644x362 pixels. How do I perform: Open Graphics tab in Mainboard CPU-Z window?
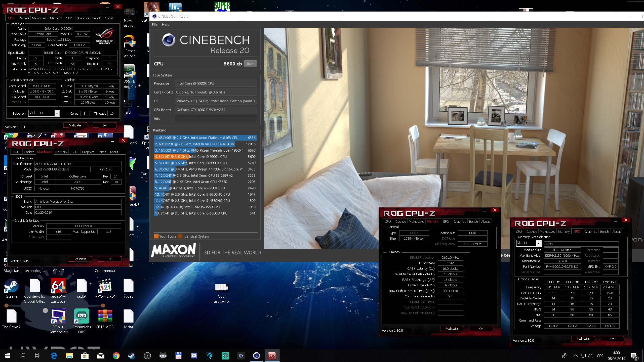(88, 152)
